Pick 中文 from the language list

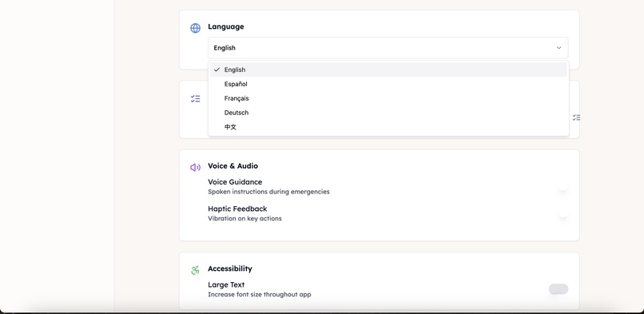[x=388, y=127]
